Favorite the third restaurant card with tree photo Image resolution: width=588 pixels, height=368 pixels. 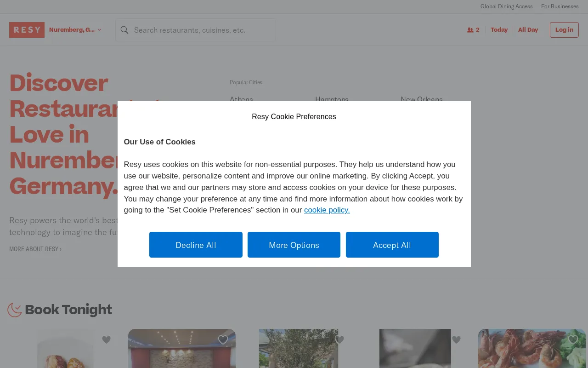click(339, 339)
